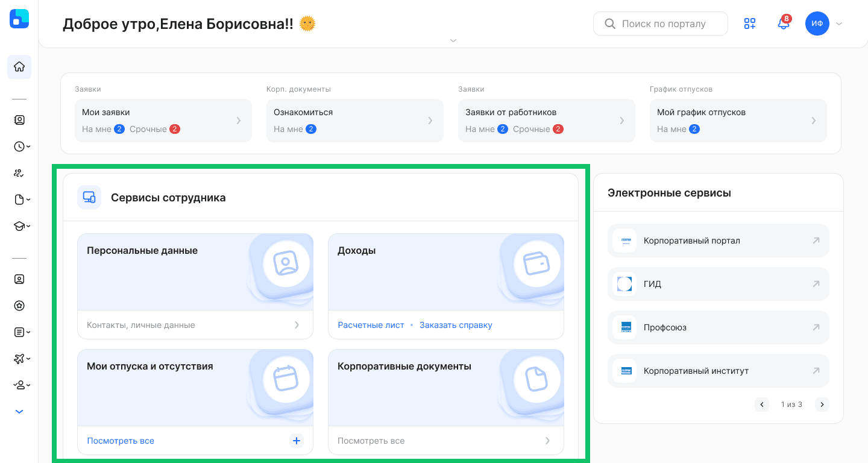The height and width of the screenshot is (463, 868).
Task: Open Заявки от работников card
Action: tap(546, 120)
